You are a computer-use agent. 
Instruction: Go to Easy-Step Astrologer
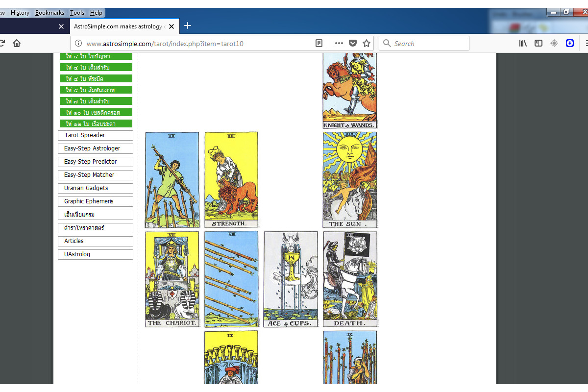tap(96, 148)
